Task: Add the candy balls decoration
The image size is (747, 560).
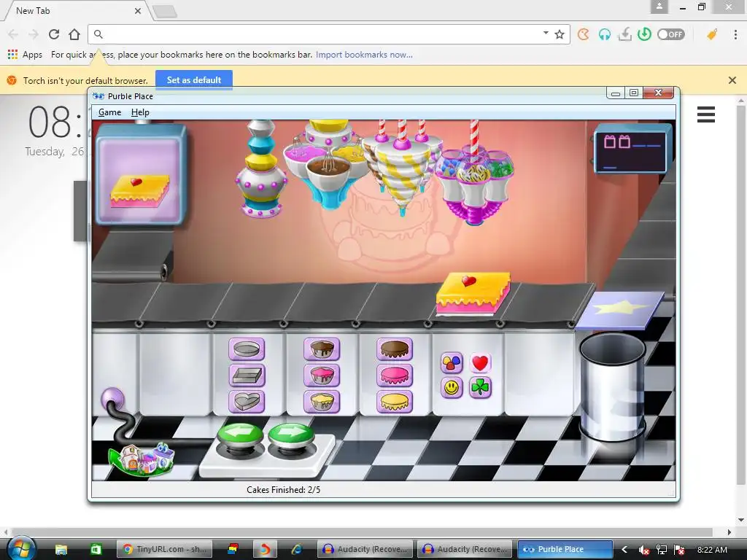Action: point(452,363)
